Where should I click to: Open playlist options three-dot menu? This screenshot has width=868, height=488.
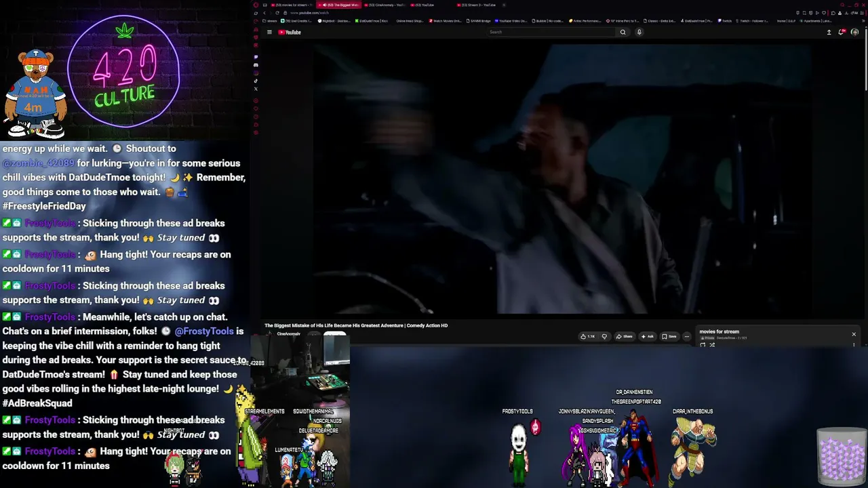(x=854, y=345)
